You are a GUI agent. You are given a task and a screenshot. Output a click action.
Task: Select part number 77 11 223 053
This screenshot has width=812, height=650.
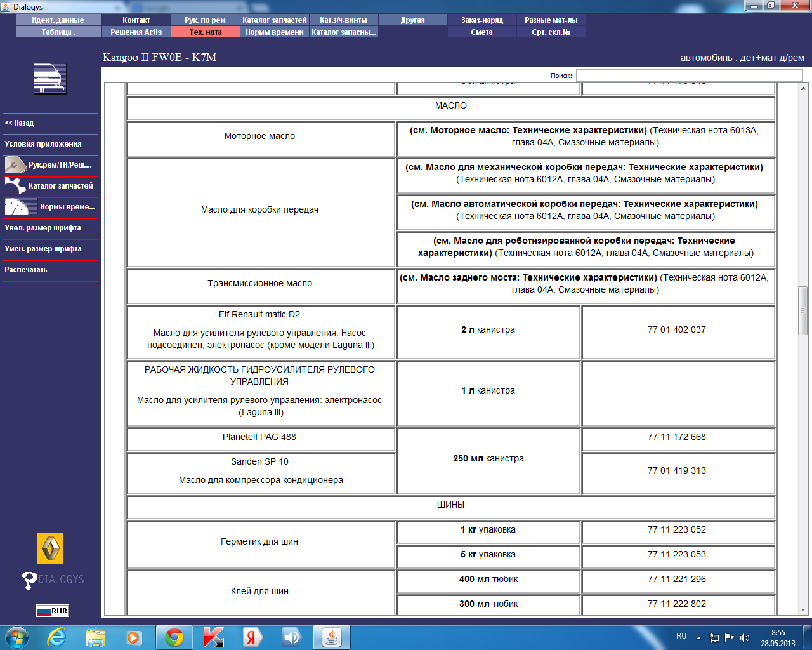pos(677,554)
